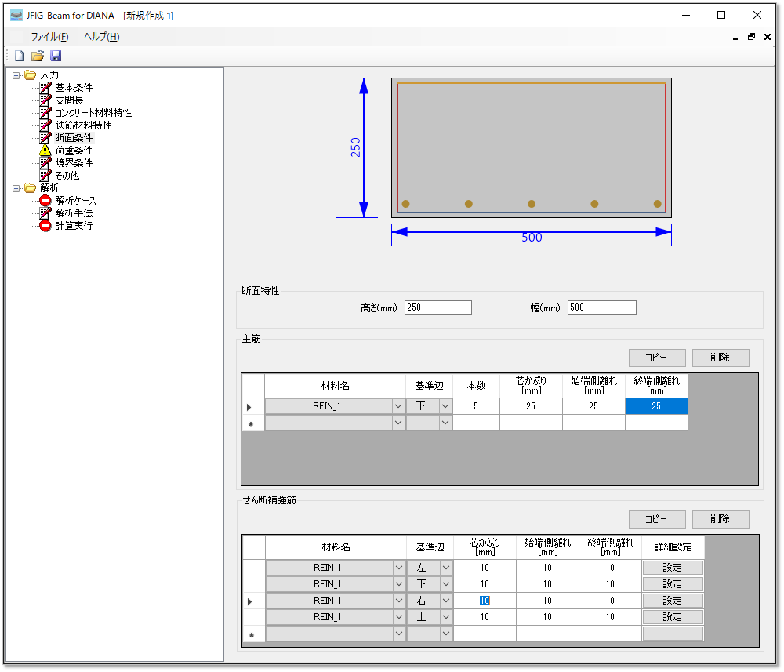The image size is (784, 672).
Task: Click 設定 button for the 上 row
Action: pos(673,617)
